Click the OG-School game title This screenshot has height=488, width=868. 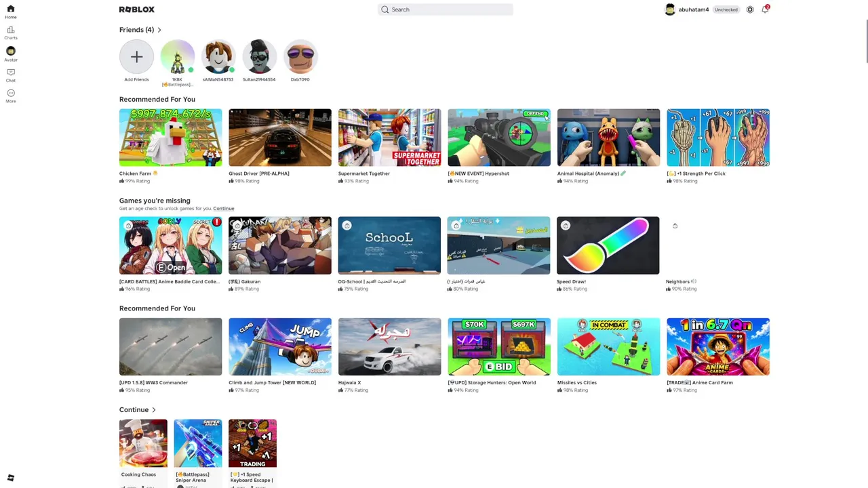[x=372, y=281]
